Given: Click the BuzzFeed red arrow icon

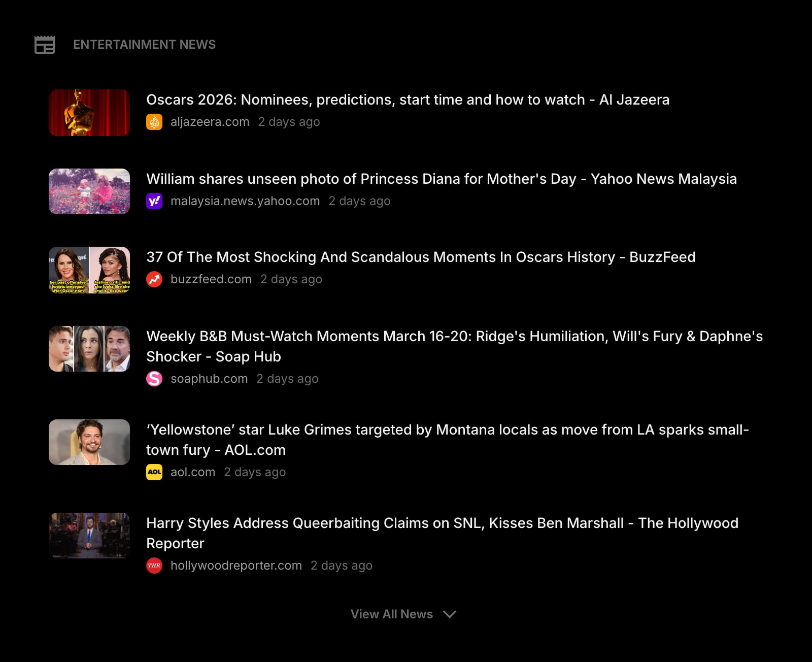Looking at the screenshot, I should [154, 279].
